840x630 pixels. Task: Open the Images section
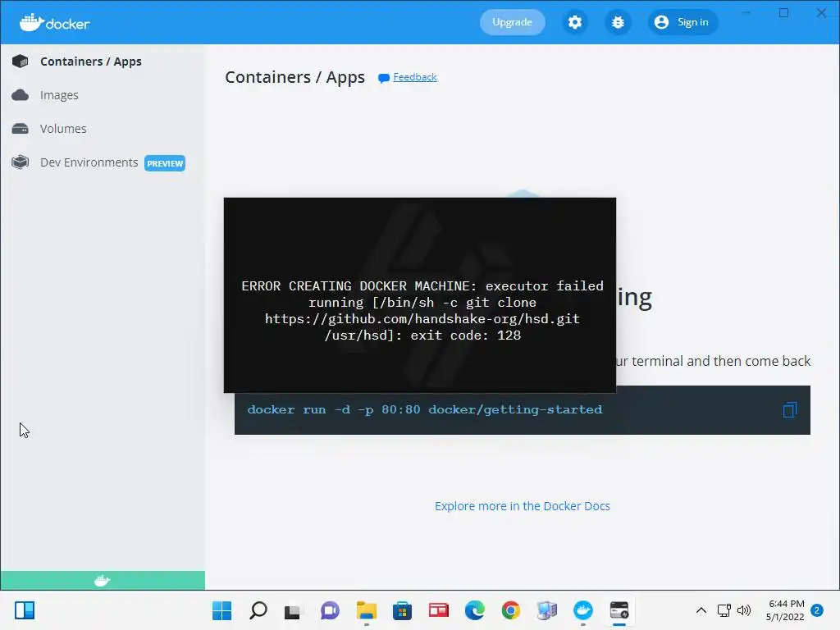(59, 95)
